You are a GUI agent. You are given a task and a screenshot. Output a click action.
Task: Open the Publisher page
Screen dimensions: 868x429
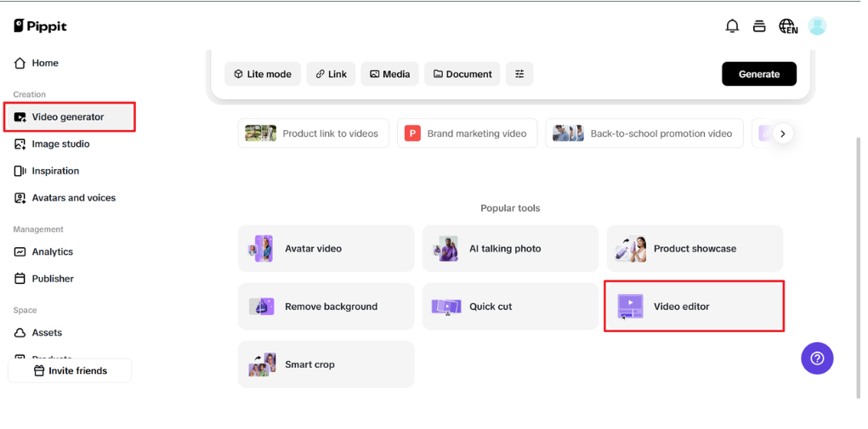[x=69, y=279]
